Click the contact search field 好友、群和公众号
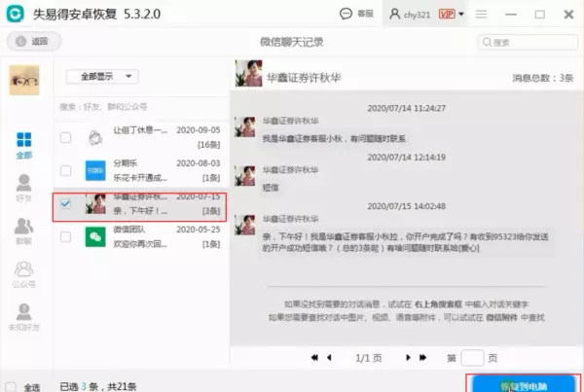Viewport: 584px width, 392px height. pos(141,107)
